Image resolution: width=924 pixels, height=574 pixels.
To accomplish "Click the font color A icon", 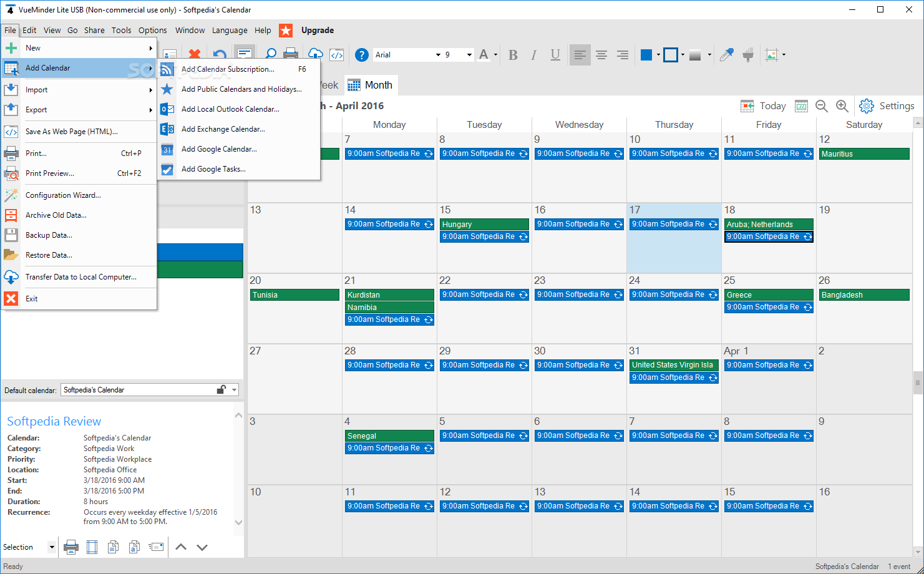I will click(x=484, y=55).
